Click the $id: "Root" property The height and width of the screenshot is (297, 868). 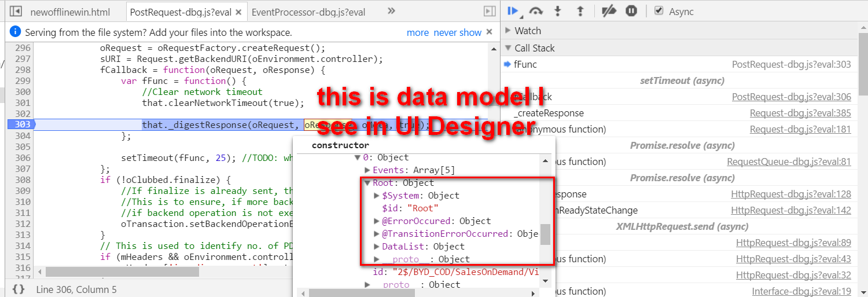point(410,208)
